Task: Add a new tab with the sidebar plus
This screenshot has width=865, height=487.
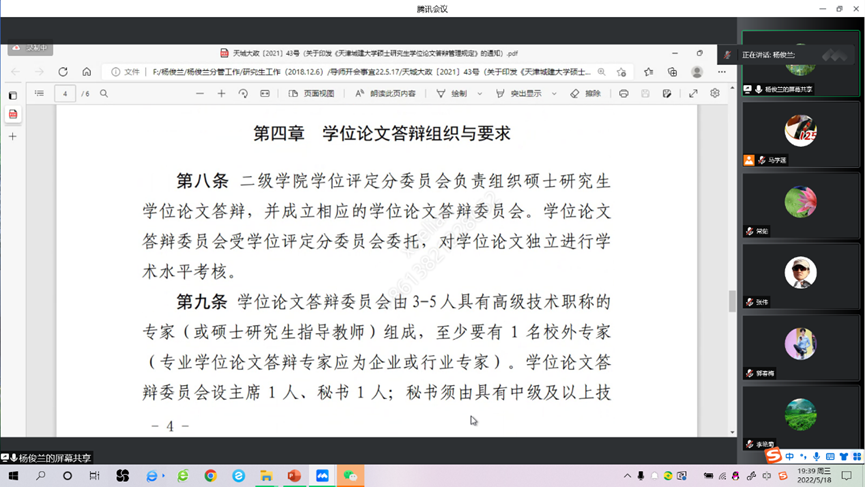Action: 13,136
